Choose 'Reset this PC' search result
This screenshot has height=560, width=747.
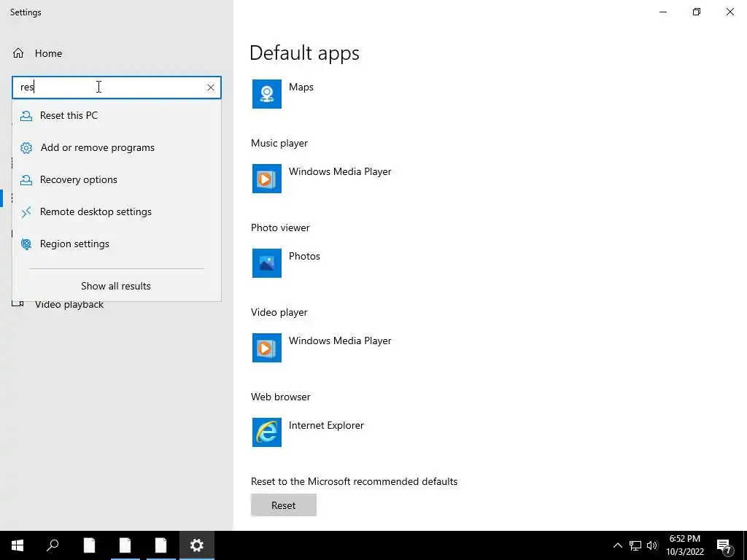[117, 116]
